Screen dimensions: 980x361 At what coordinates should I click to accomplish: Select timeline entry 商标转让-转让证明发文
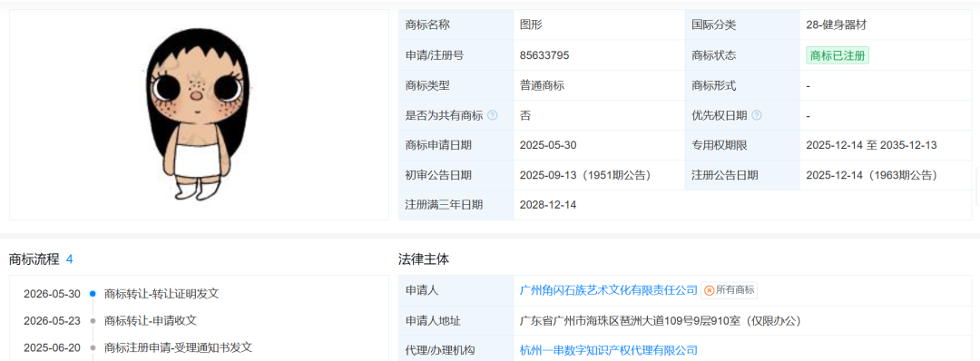[162, 294]
